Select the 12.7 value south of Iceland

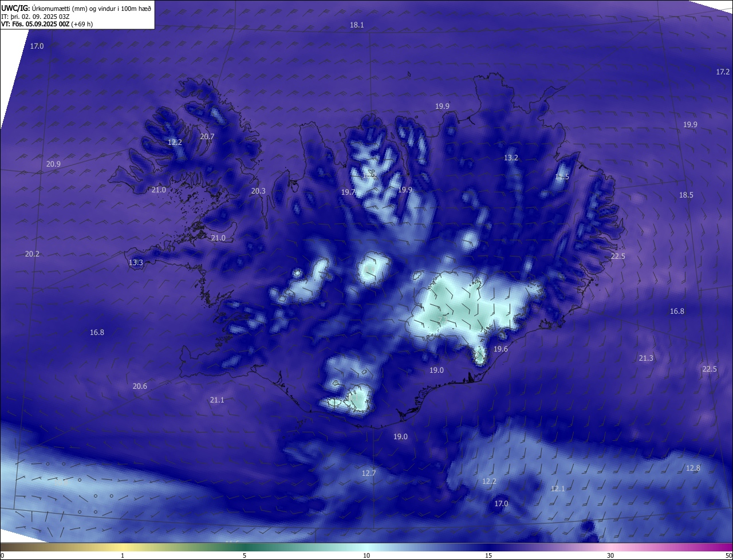click(x=369, y=473)
